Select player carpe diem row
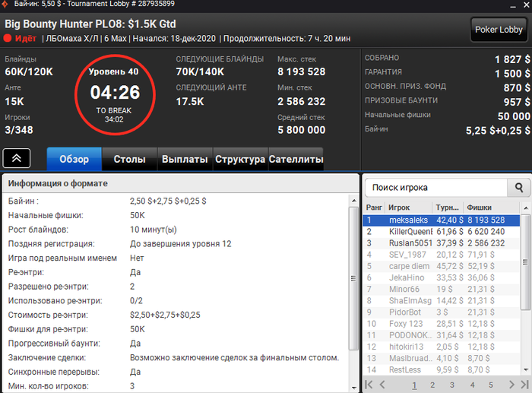Image resolution: width=532 pixels, height=393 pixels. 442,266
